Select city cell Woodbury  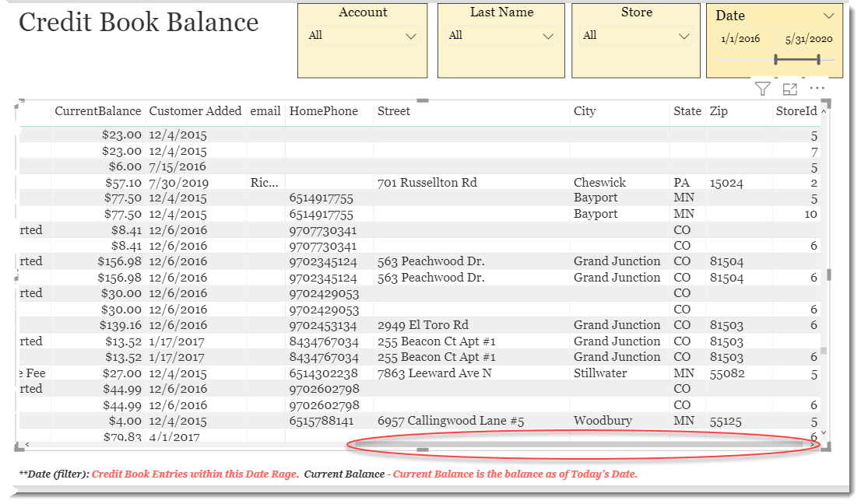603,421
